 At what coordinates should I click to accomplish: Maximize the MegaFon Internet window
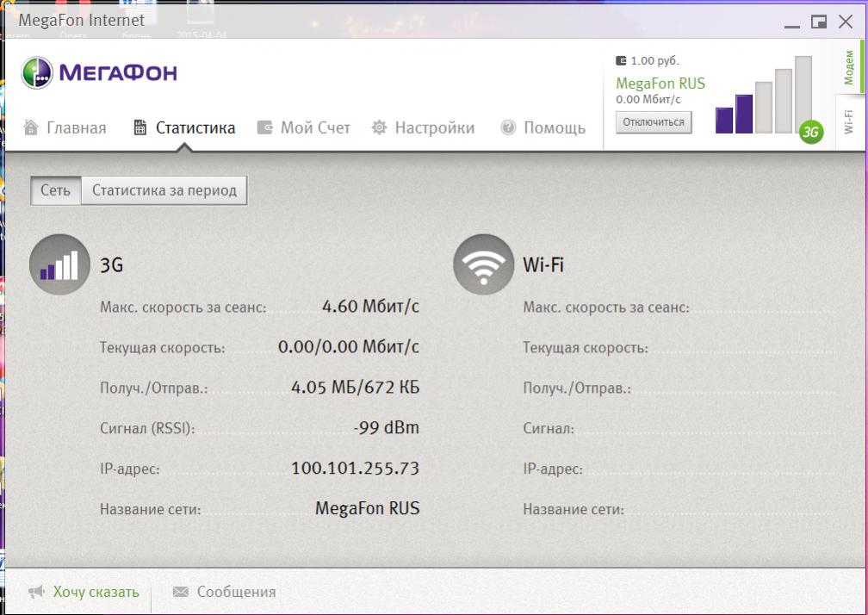click(x=819, y=22)
